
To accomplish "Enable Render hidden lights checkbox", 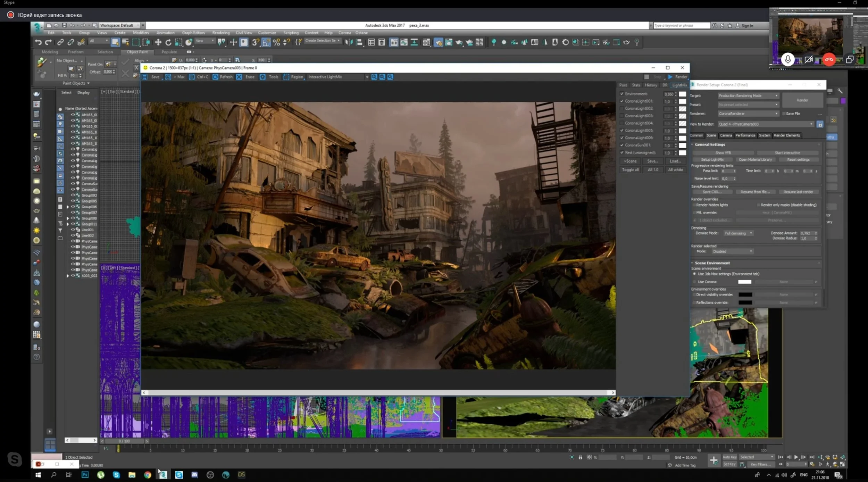I will pyautogui.click(x=694, y=205).
